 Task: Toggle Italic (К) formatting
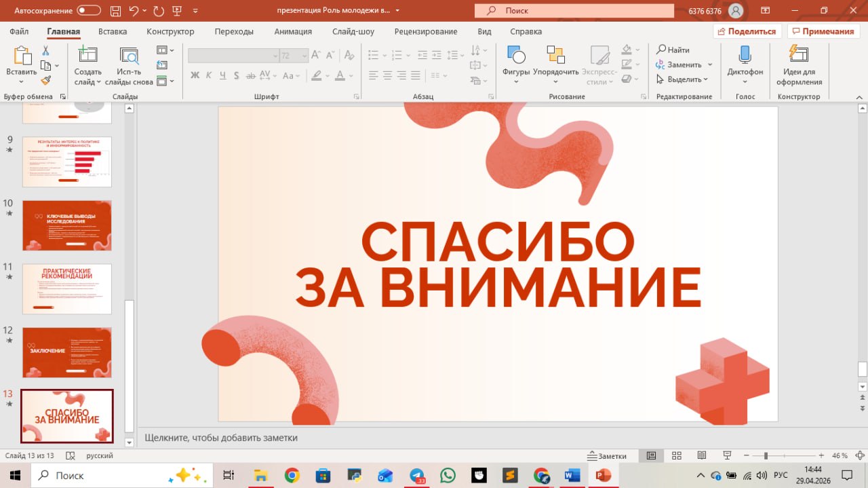(x=209, y=75)
